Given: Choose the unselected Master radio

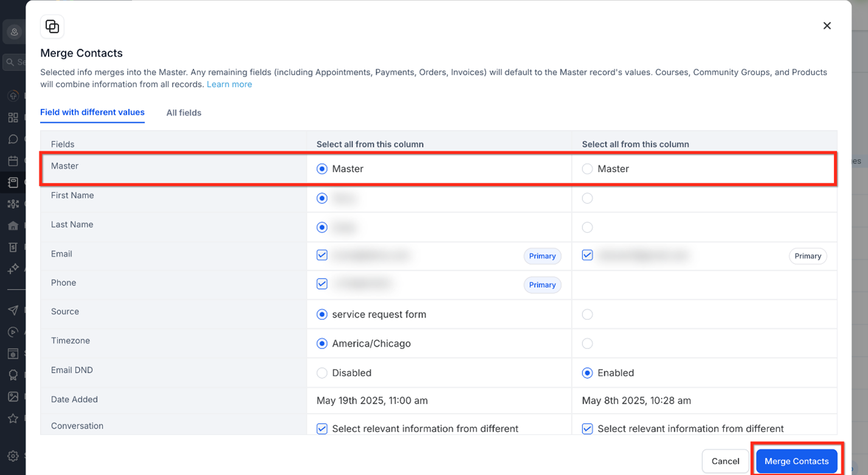Looking at the screenshot, I should point(587,169).
